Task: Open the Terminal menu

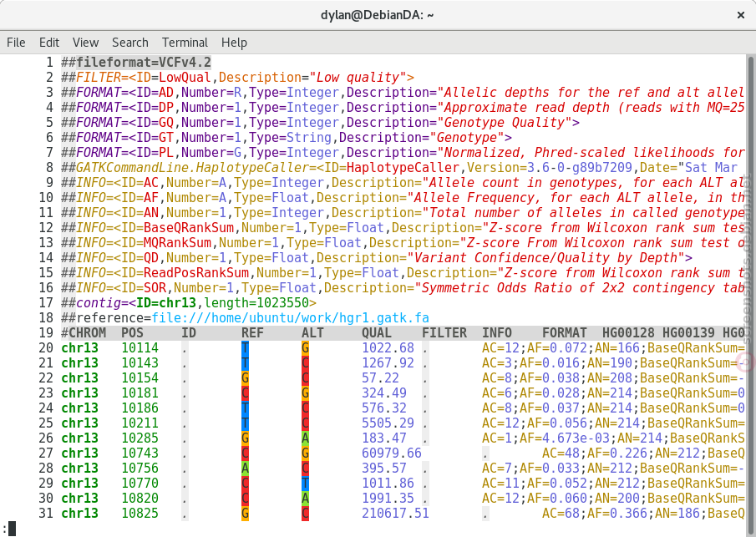Action: (x=185, y=43)
